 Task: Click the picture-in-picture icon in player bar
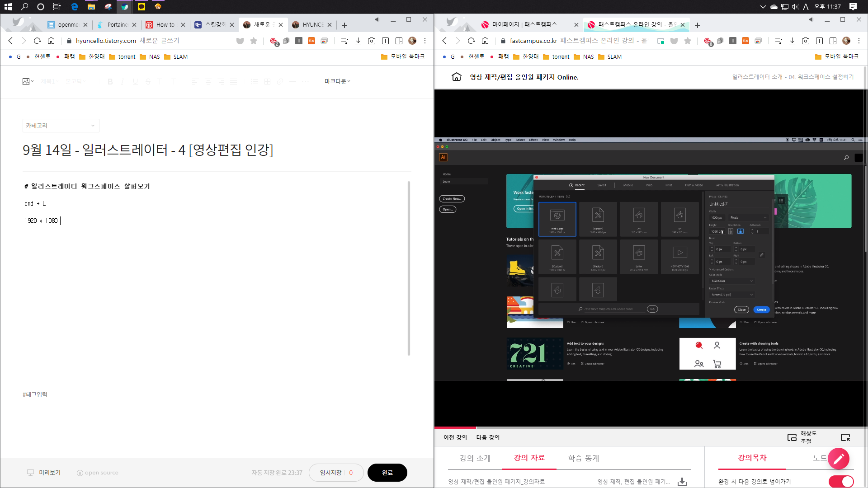click(x=792, y=437)
